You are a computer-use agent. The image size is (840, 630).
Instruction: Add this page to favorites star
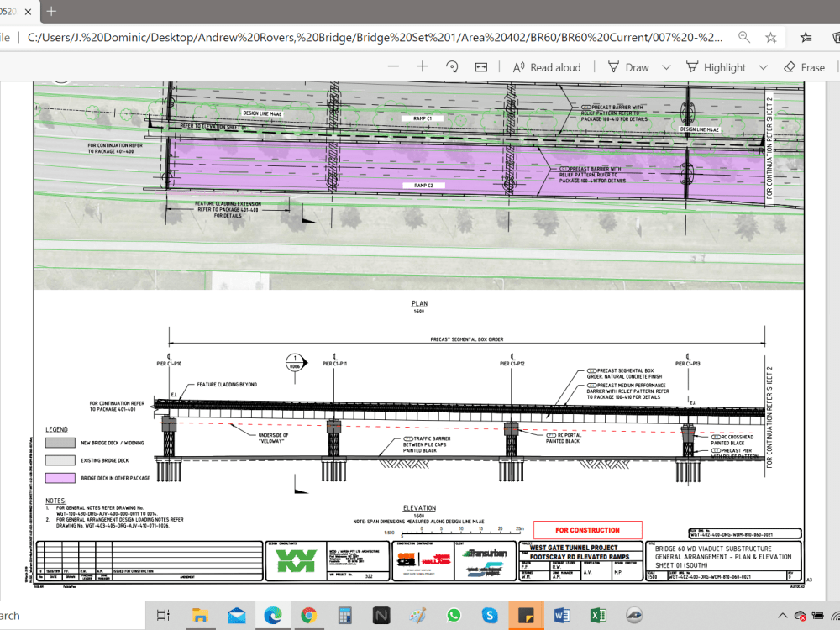tap(771, 37)
